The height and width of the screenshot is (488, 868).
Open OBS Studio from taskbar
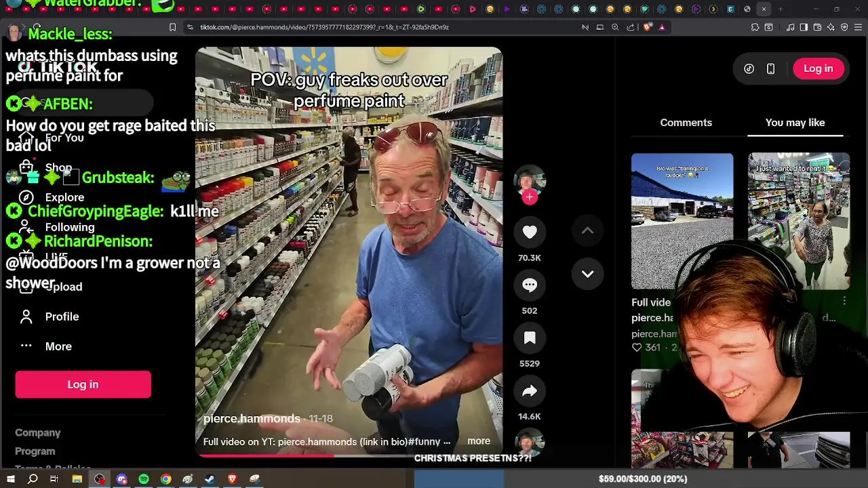point(100,479)
